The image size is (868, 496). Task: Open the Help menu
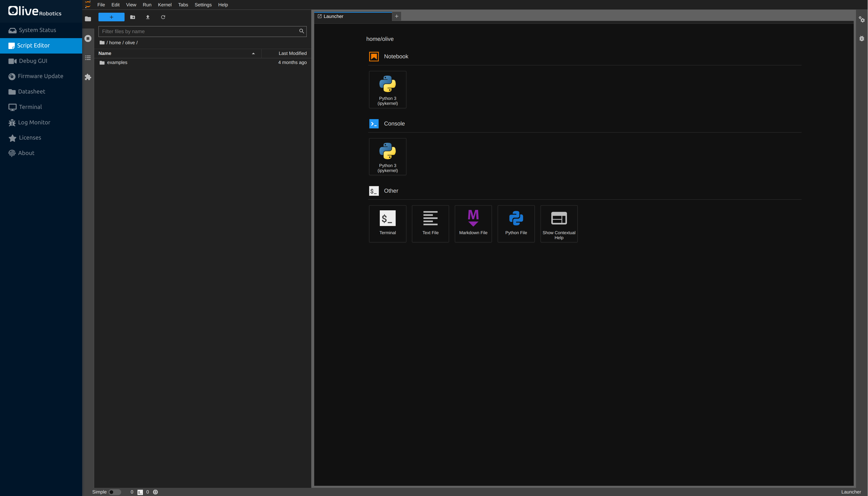pyautogui.click(x=223, y=5)
